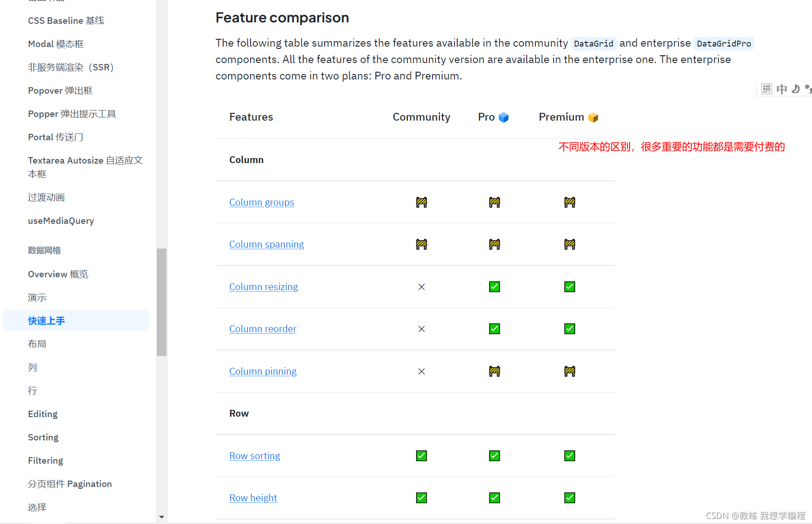Click the Community column header
This screenshot has height=524, width=812.
(422, 117)
